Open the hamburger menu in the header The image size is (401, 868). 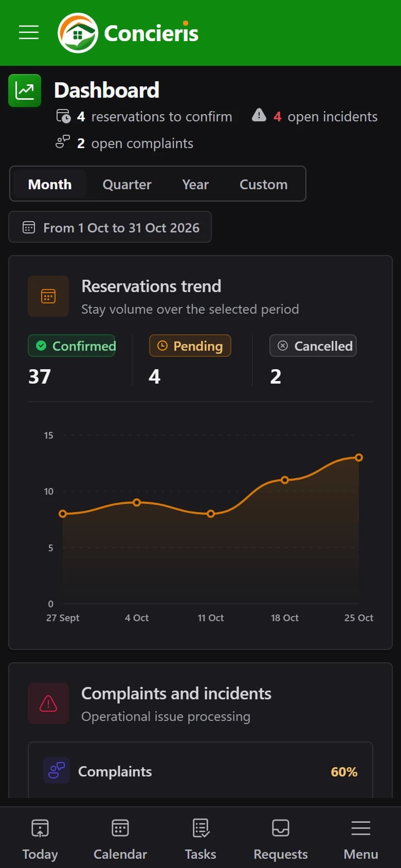point(29,32)
